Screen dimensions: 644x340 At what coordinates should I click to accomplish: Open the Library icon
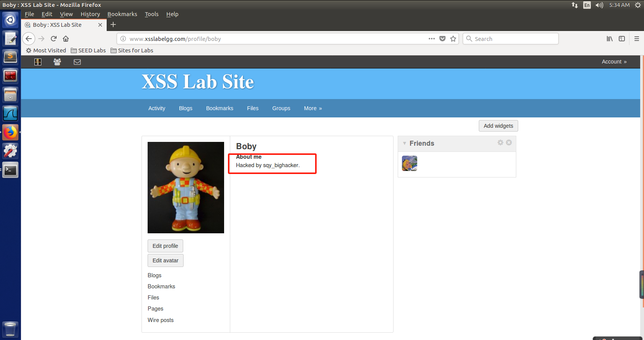pos(610,39)
